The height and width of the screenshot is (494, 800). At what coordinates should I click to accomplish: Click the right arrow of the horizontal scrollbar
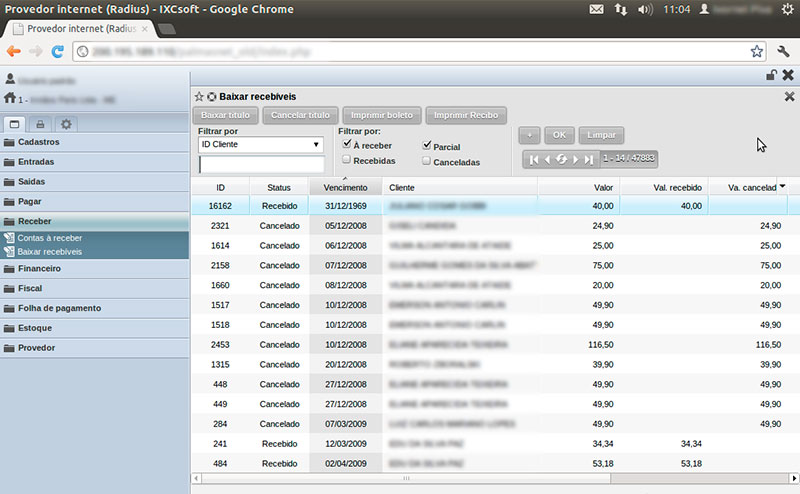tap(794, 478)
